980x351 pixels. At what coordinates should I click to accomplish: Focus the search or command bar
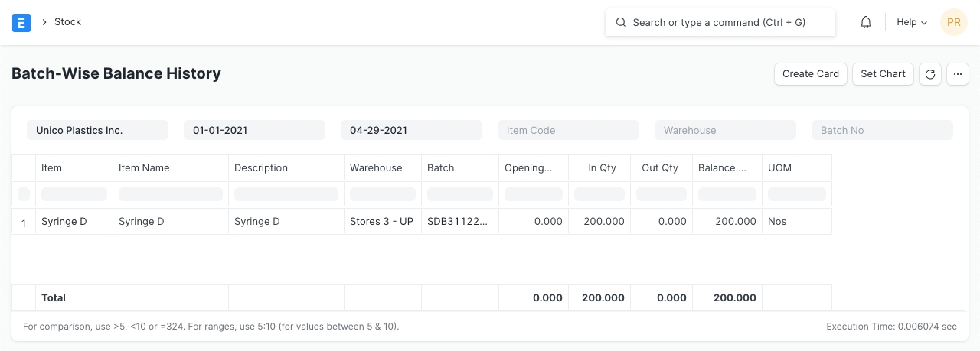click(x=720, y=22)
